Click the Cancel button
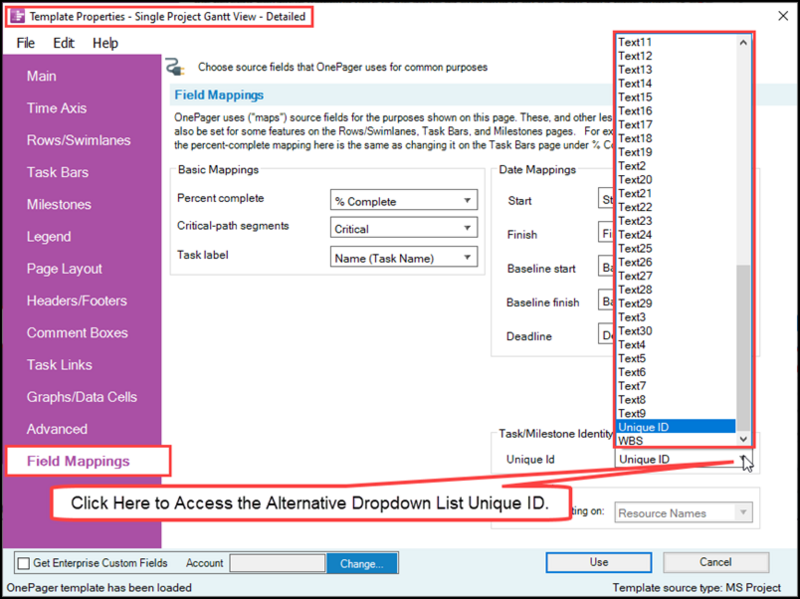Screen dimensions: 800x599 point(715,562)
